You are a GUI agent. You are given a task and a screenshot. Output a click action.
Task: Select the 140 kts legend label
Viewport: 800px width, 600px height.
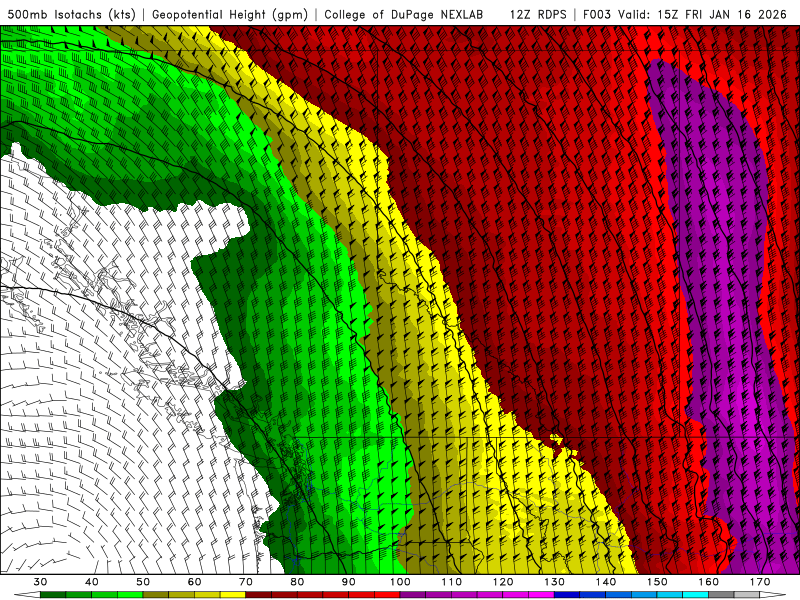pyautogui.click(x=606, y=582)
